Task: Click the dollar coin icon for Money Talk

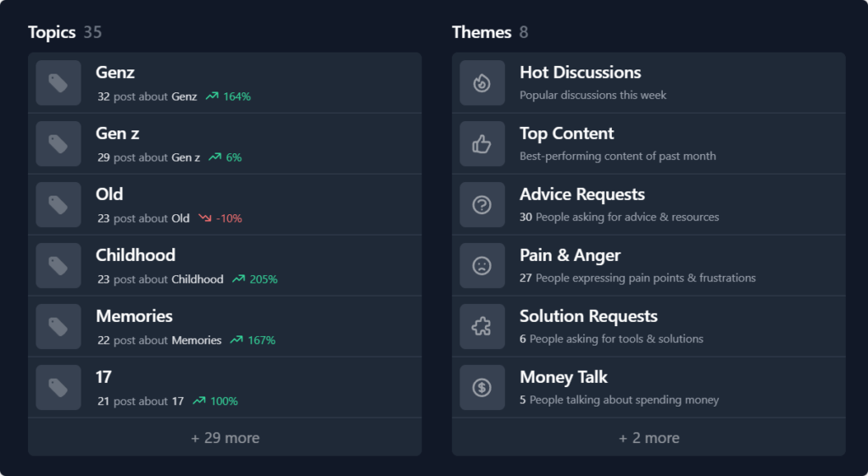Action: click(482, 388)
